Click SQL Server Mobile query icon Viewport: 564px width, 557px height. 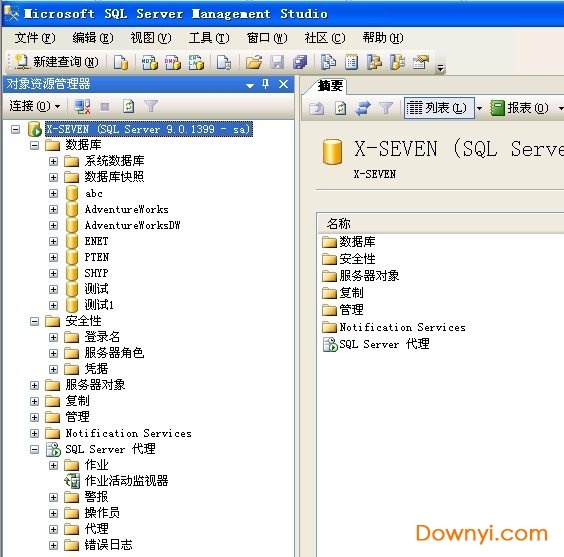tap(224, 62)
